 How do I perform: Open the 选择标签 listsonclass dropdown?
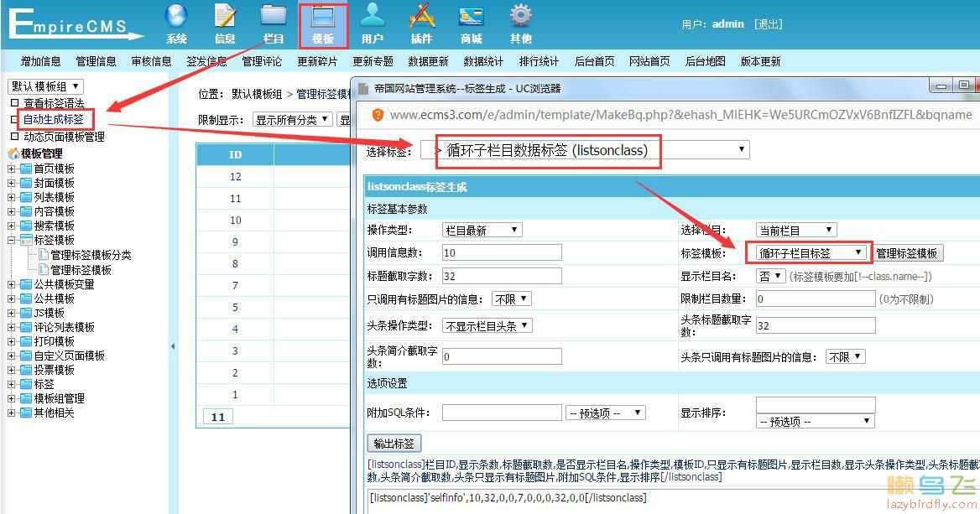click(585, 150)
